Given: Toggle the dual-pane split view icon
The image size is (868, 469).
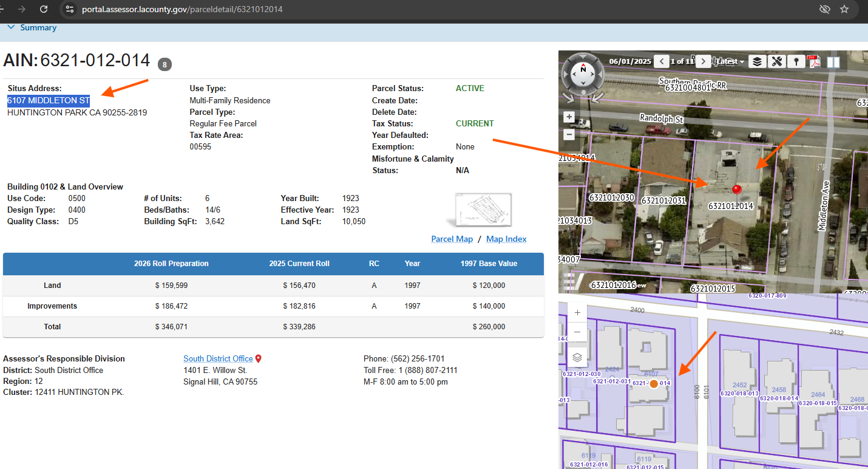Looking at the screenshot, I should pos(833,61).
